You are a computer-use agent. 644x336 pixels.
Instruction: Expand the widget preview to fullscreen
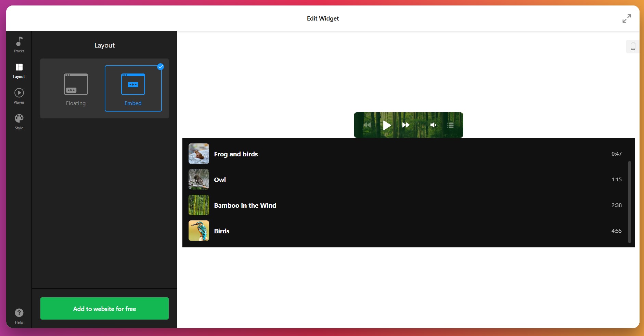[627, 18]
